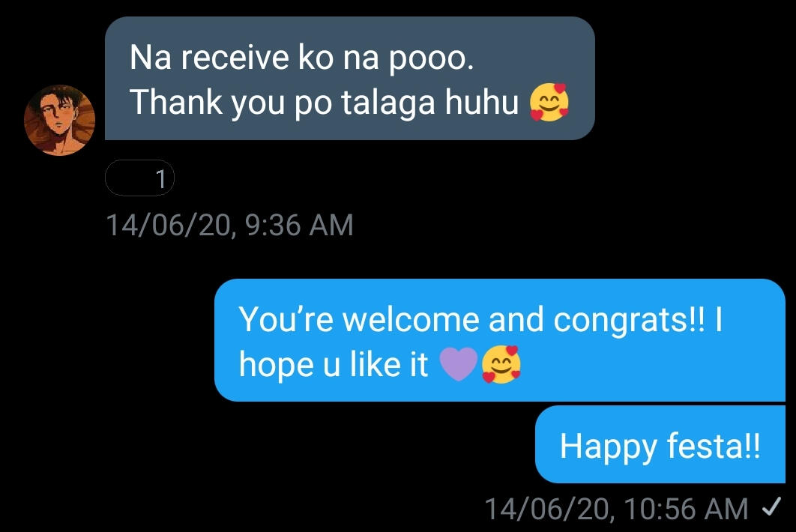The height and width of the screenshot is (532, 796).
Task: Click the word "welcome" in the blue bubble
Action: [411, 320]
